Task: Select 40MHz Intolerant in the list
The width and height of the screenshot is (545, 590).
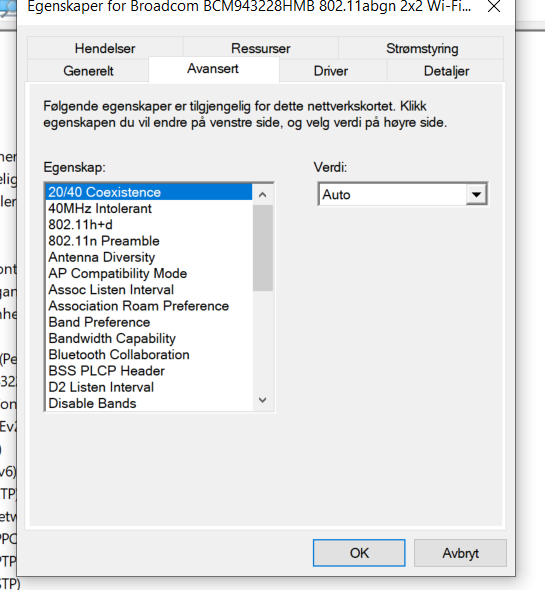Action: [149, 208]
